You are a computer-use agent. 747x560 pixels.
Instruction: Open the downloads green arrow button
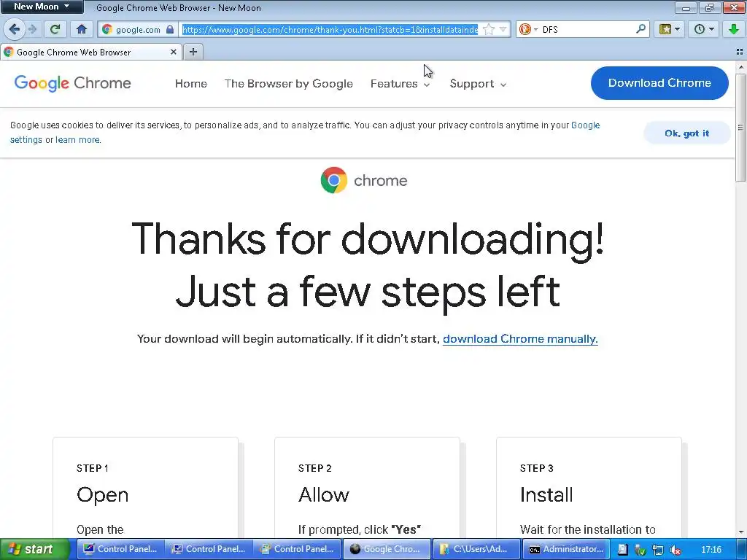(x=734, y=29)
